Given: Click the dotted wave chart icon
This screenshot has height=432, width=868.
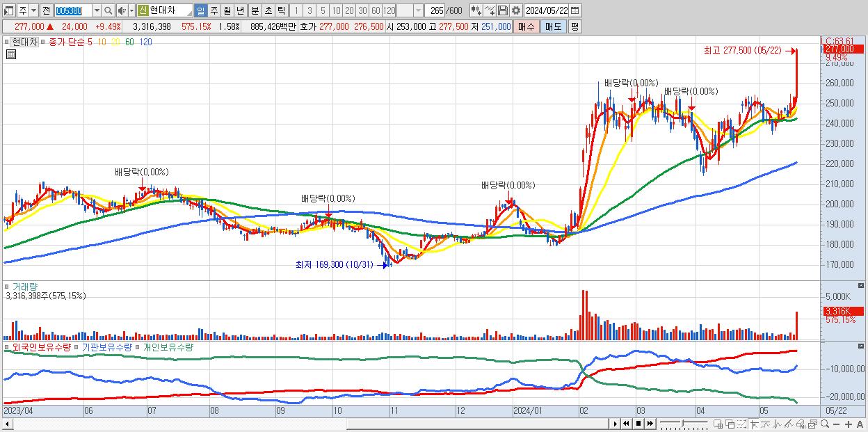Looking at the screenshot, I should click(x=741, y=424).
